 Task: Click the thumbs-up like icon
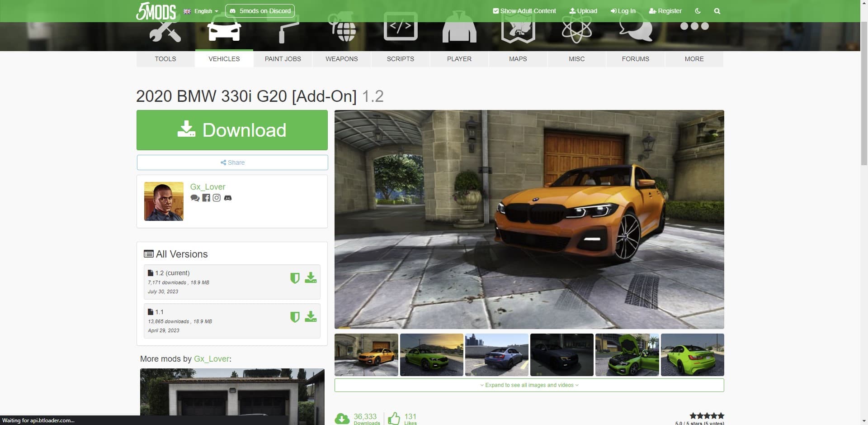tap(394, 418)
